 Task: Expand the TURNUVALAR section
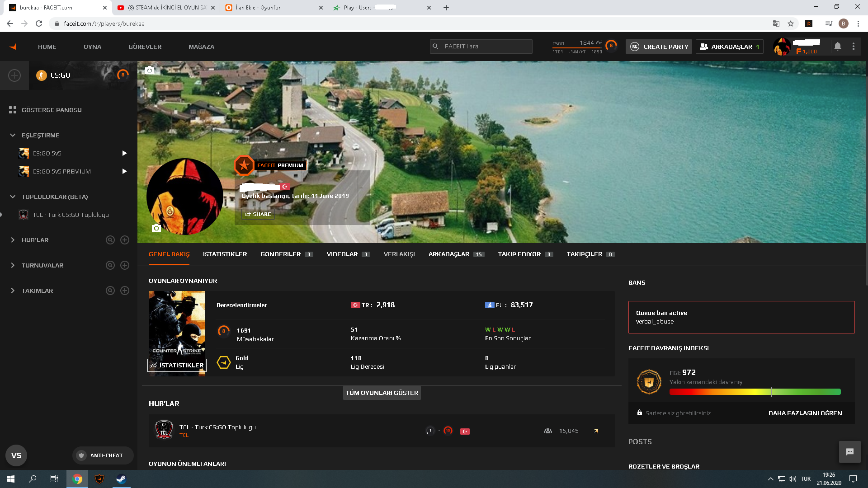coord(13,265)
